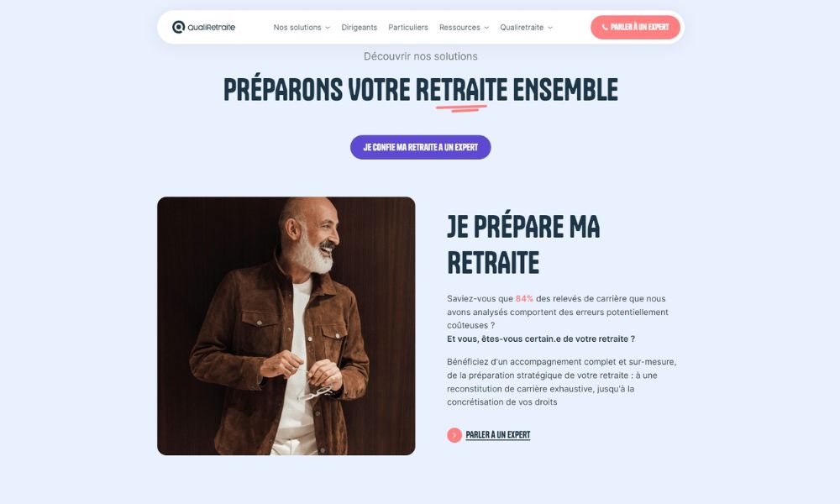Click the photo of the smiling bearded man
Viewport: 840px width, 504px height.
pos(286,326)
